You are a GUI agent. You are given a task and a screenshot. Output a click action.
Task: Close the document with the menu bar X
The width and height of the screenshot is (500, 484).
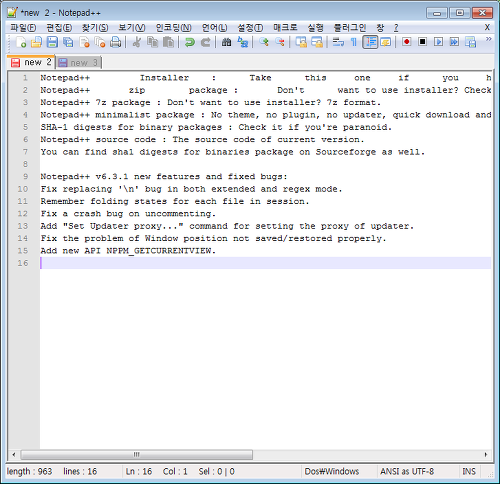(x=487, y=27)
